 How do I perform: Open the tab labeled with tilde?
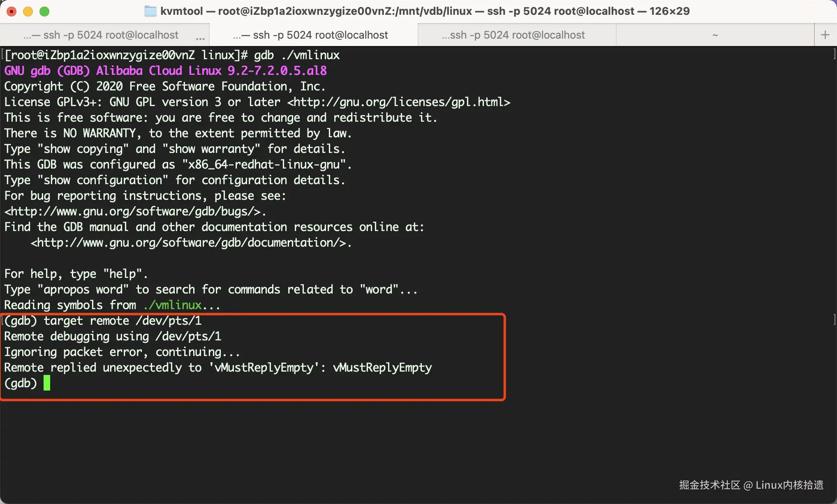pos(715,35)
